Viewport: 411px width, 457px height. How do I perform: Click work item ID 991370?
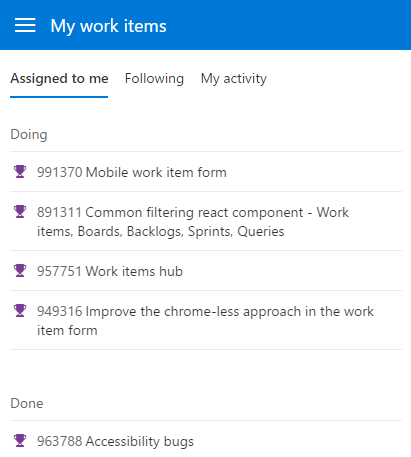pyautogui.click(x=60, y=172)
